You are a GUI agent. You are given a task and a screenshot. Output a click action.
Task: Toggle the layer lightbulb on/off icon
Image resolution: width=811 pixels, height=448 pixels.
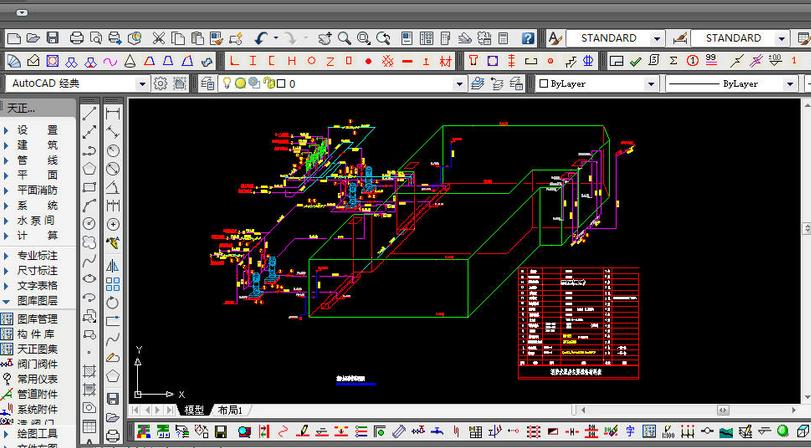pyautogui.click(x=227, y=84)
